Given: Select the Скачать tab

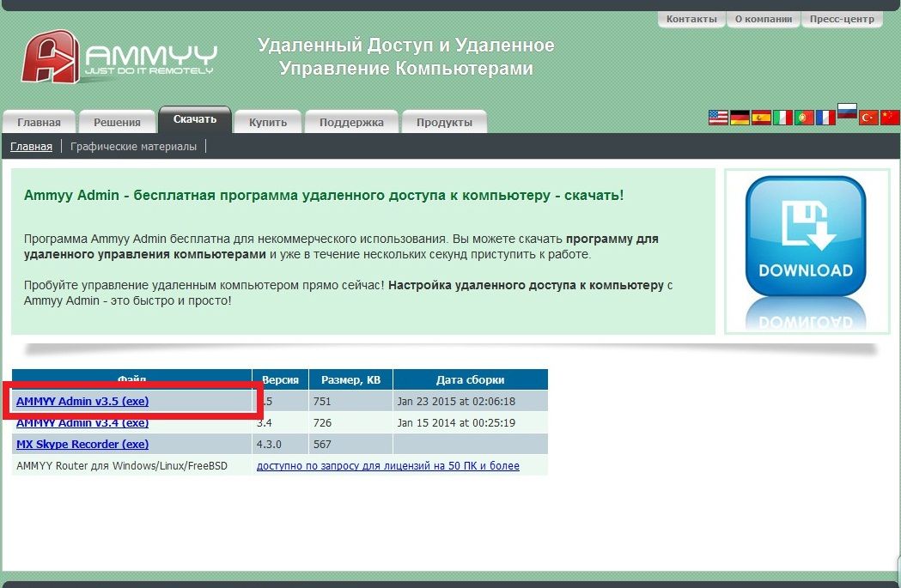Looking at the screenshot, I should pyautogui.click(x=195, y=119).
